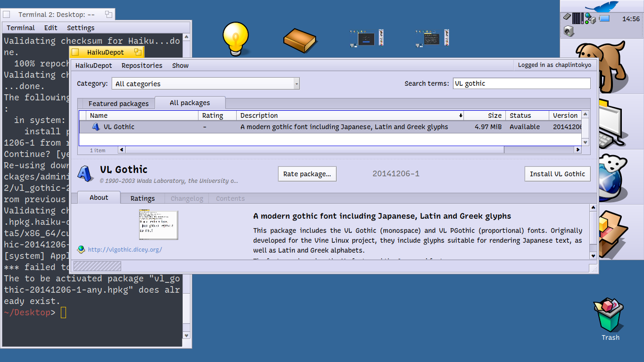Viewport: 644px width, 362px height.
Task: Open the brown book desktop icon
Action: 299,40
